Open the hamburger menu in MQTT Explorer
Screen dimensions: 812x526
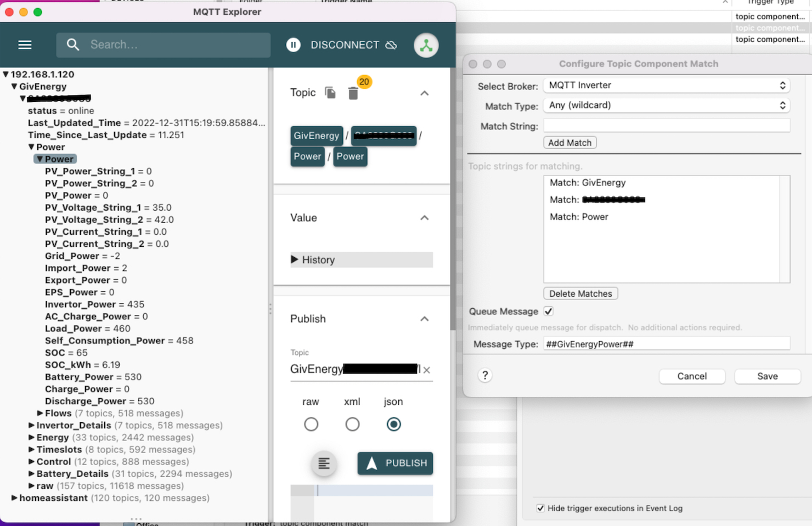pos(25,45)
